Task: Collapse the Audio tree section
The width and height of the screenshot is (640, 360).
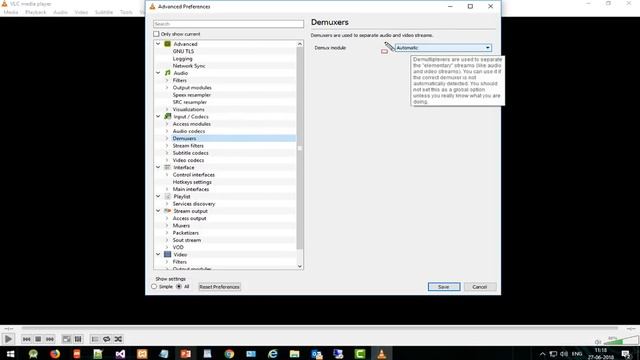Action: click(x=158, y=73)
